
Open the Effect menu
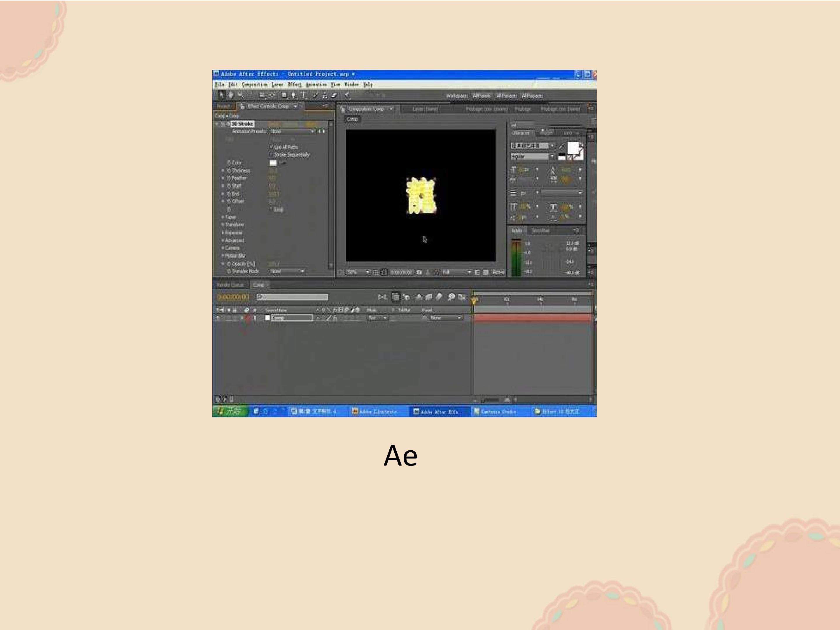click(x=294, y=85)
